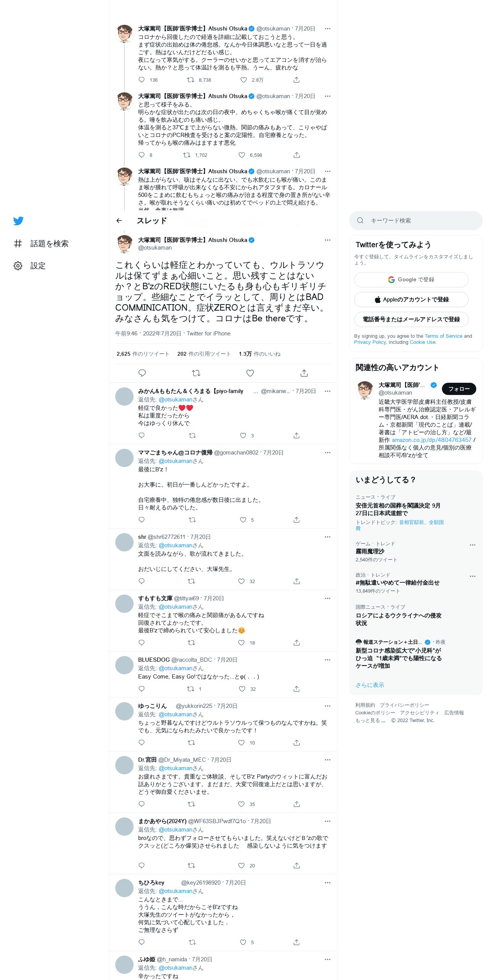Open more options for 霧雨魔理沙 trend
The height and width of the screenshot is (980, 490).
coord(472,545)
